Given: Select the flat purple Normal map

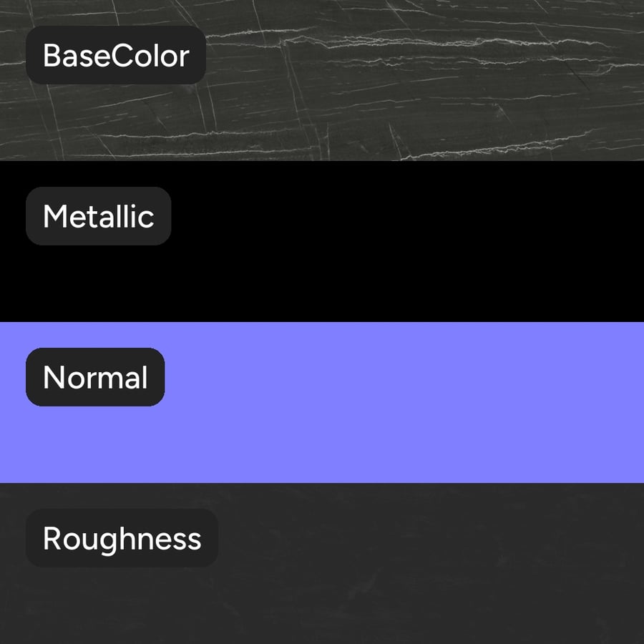Looking at the screenshot, I should pos(322,402).
